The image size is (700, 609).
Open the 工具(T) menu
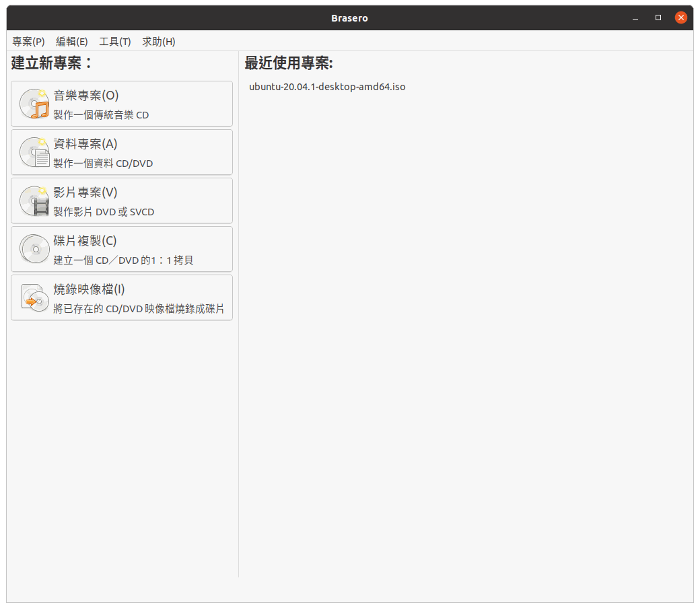[115, 42]
